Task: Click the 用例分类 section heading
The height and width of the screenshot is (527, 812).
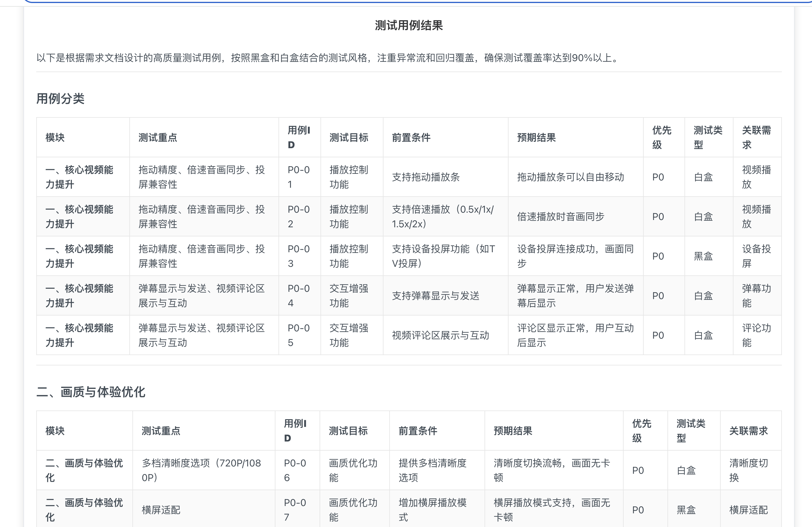Action: [x=60, y=99]
